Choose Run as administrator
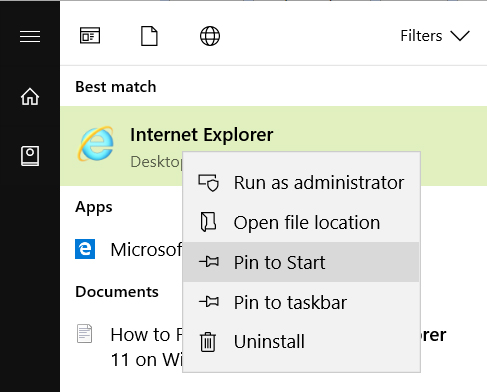 pos(301,183)
